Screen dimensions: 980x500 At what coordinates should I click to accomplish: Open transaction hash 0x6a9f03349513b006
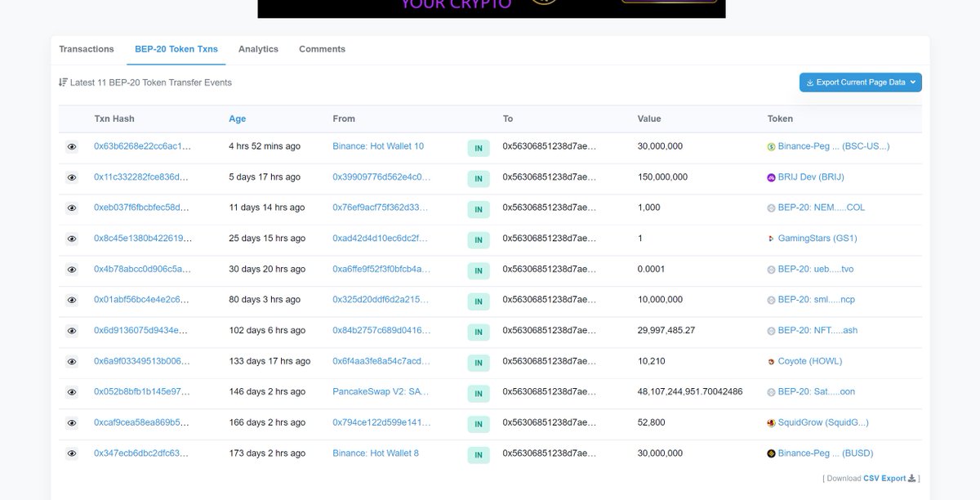coord(142,361)
